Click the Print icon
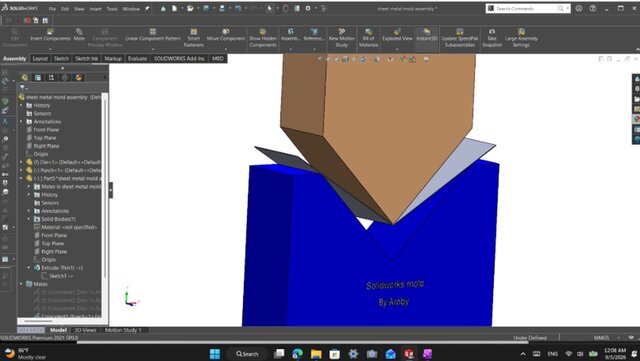640x361 pixels. coord(222,8)
